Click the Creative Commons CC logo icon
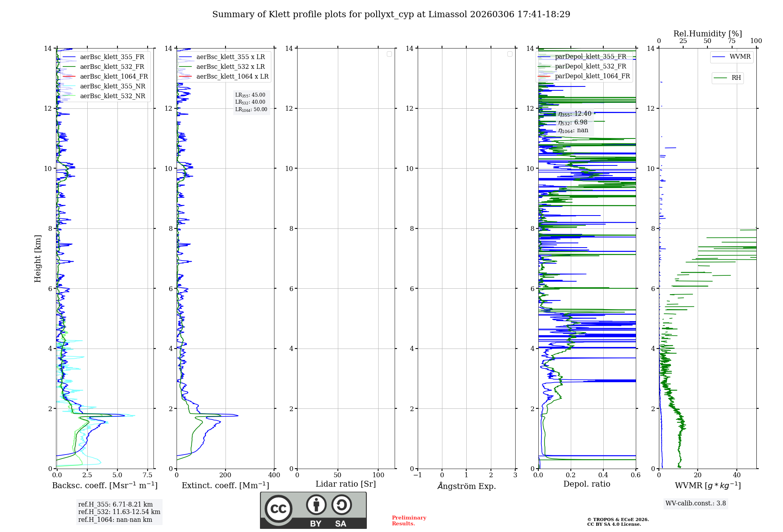Image resolution: width=783 pixels, height=532 pixels. pos(278,509)
